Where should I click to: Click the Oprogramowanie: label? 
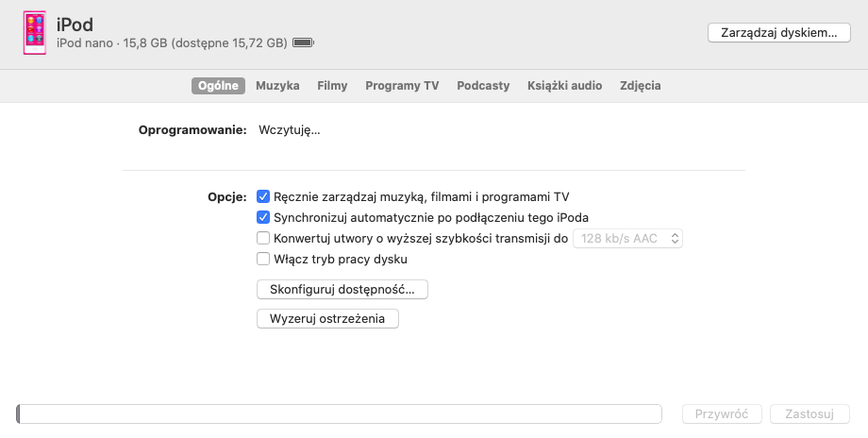click(x=192, y=130)
